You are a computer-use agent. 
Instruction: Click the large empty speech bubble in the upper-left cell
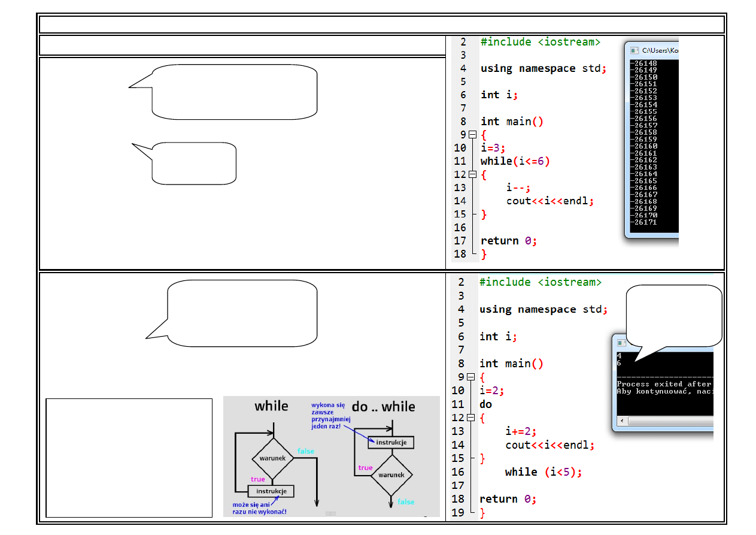[233, 92]
